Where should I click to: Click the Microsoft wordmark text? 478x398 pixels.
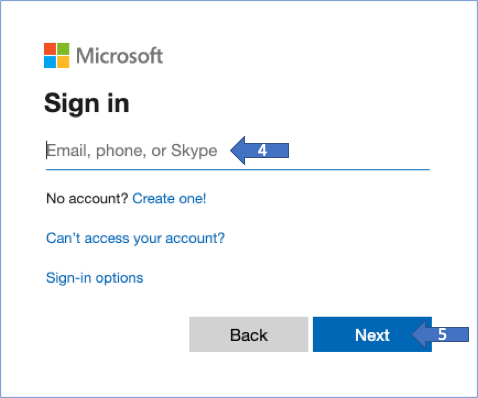click(119, 56)
